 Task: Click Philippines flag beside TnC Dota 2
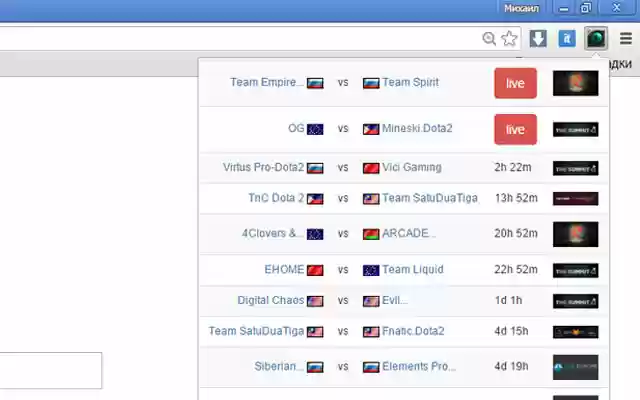point(315,199)
